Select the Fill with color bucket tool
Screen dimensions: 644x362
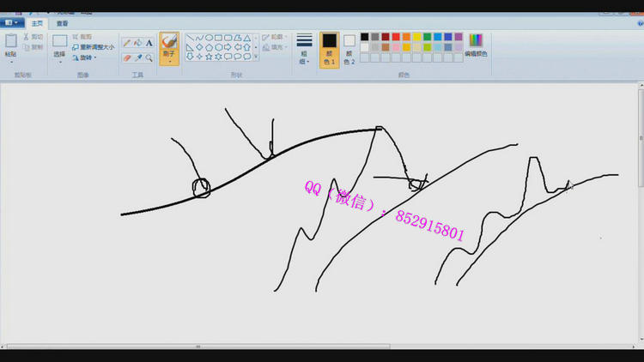click(137, 42)
